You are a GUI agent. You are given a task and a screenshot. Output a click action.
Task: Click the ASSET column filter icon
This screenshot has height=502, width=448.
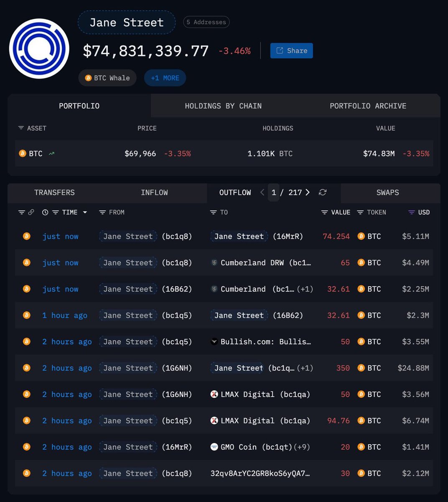click(21, 128)
